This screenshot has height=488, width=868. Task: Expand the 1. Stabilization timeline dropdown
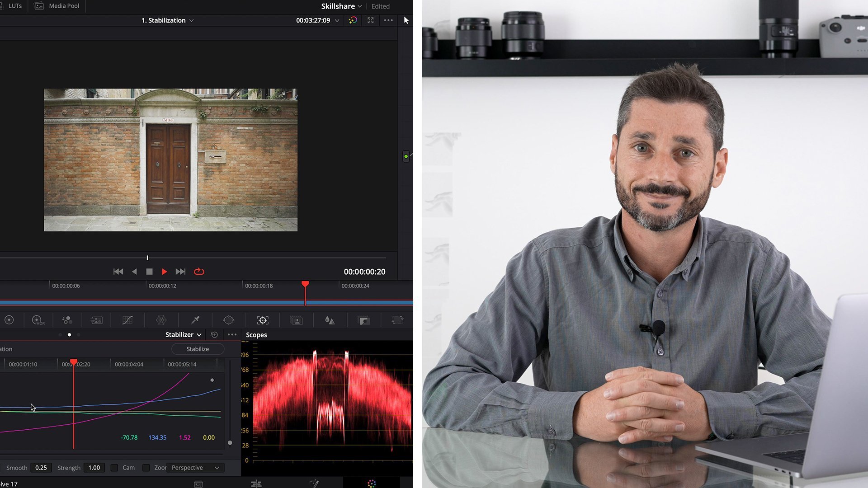tap(167, 20)
